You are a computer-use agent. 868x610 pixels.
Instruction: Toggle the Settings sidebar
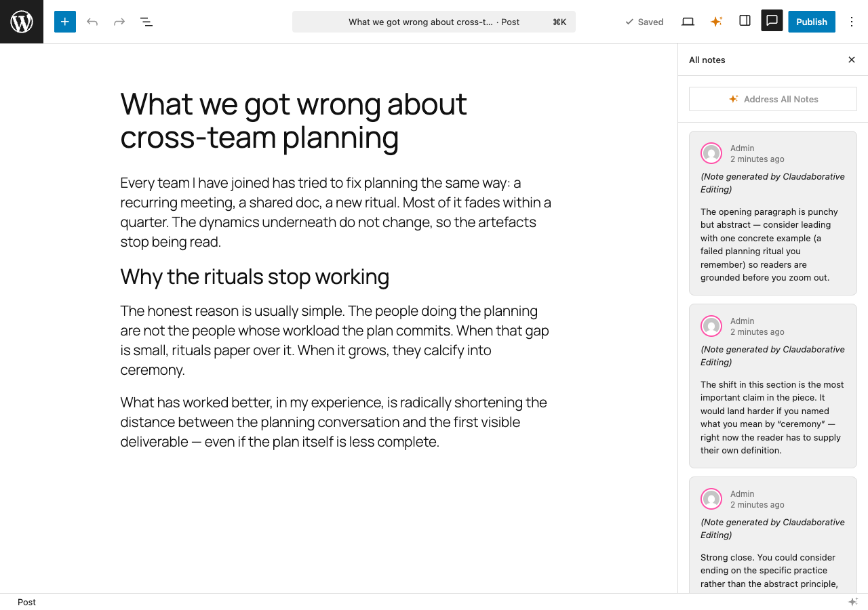[744, 21]
